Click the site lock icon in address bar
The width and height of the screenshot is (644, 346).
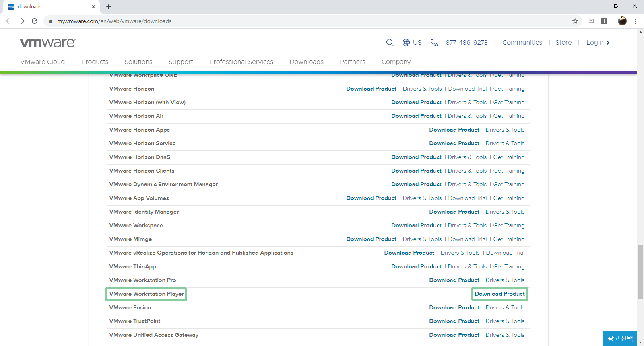pos(51,21)
